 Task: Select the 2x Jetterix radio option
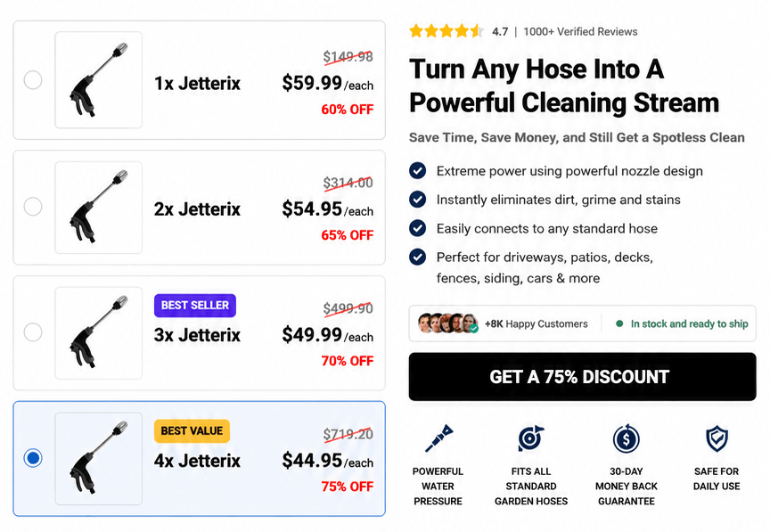33,207
